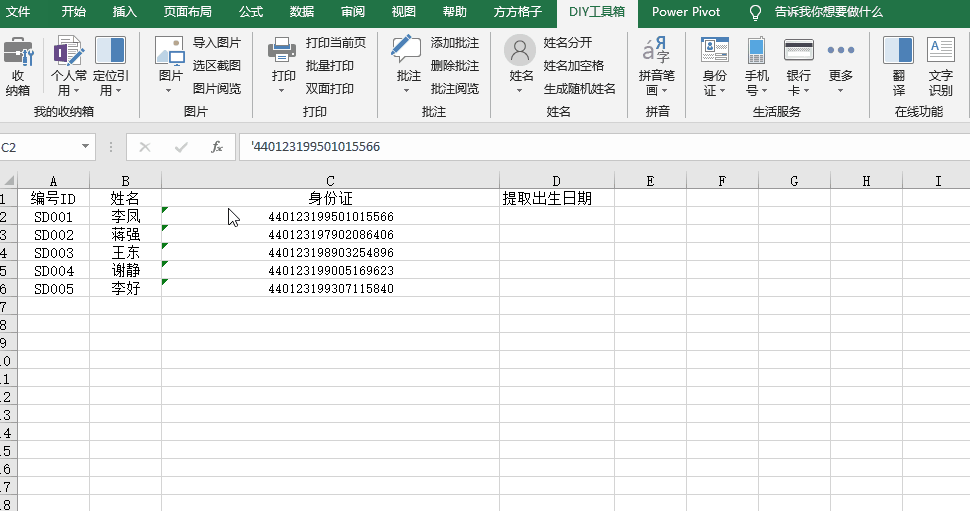Viewport: 970px width, 511px height.
Task: Click the 定位引用 icon
Action: coord(111,51)
